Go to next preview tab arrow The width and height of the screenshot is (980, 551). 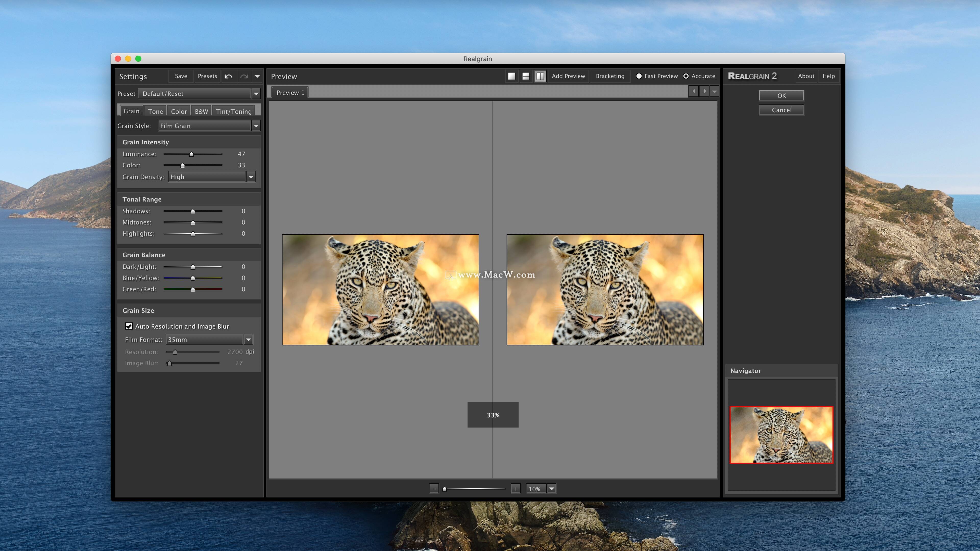click(704, 91)
